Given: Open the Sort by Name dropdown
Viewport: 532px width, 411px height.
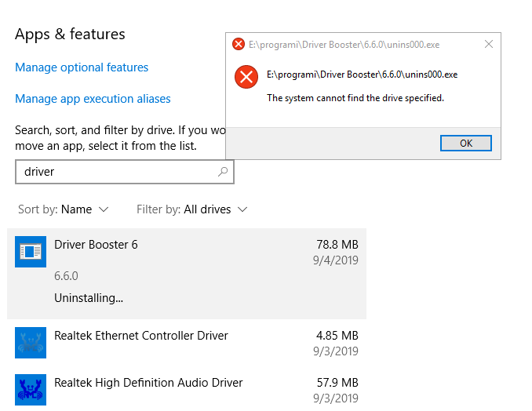Looking at the screenshot, I should click(64, 209).
